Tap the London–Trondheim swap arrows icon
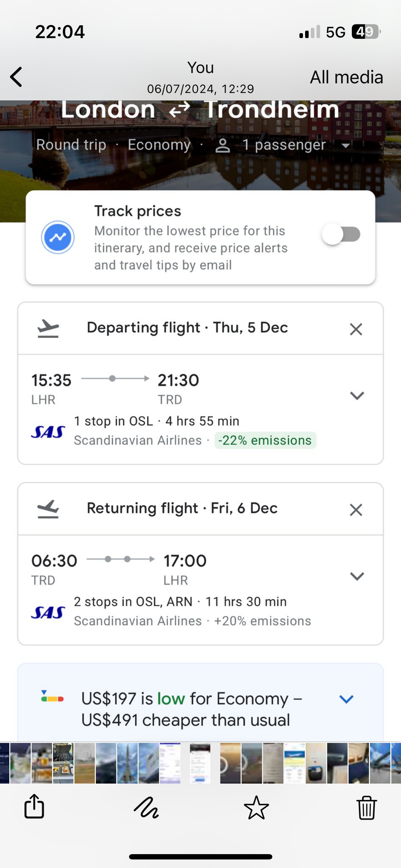 [180, 109]
